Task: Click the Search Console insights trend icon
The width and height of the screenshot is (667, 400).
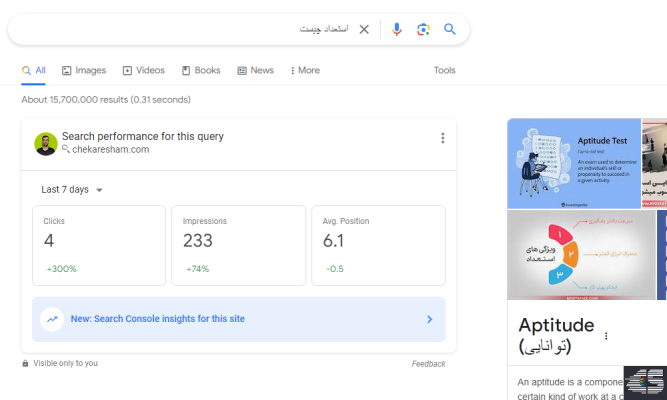Action: 52,319
